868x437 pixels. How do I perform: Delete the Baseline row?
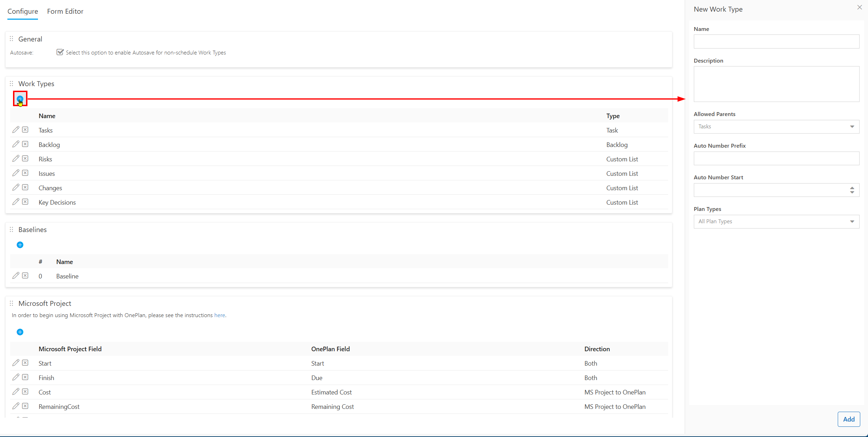coord(25,276)
